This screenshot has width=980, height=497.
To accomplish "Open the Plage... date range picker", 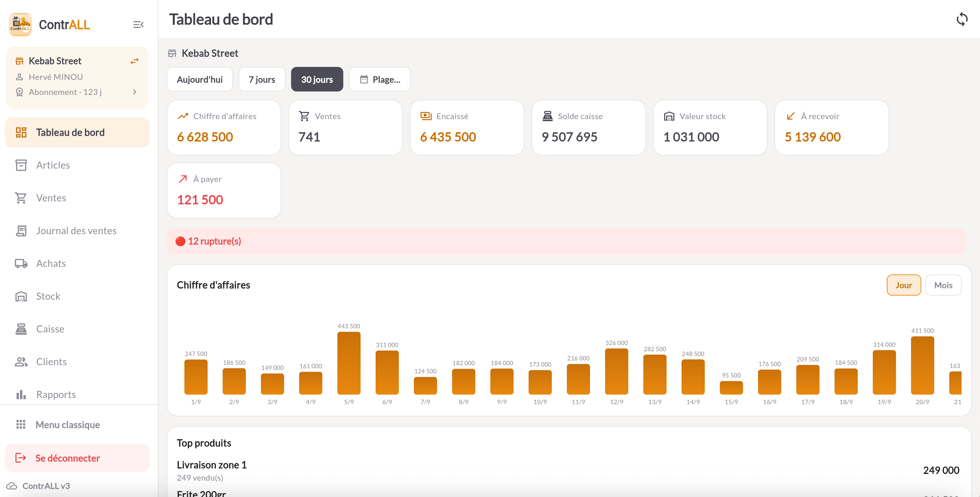I will click(379, 79).
